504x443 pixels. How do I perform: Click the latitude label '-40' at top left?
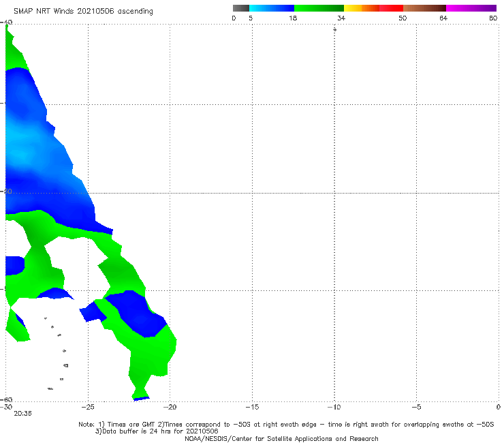pos(6,22)
